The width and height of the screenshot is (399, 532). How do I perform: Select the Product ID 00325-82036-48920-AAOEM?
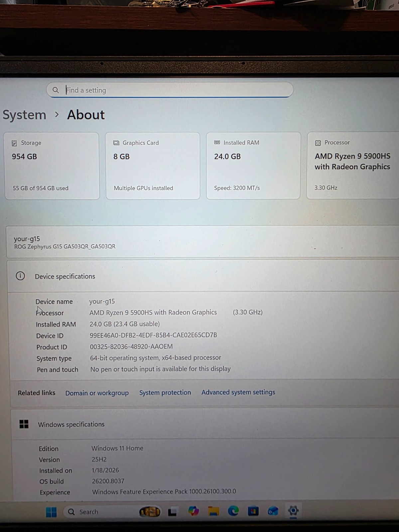[131, 346]
